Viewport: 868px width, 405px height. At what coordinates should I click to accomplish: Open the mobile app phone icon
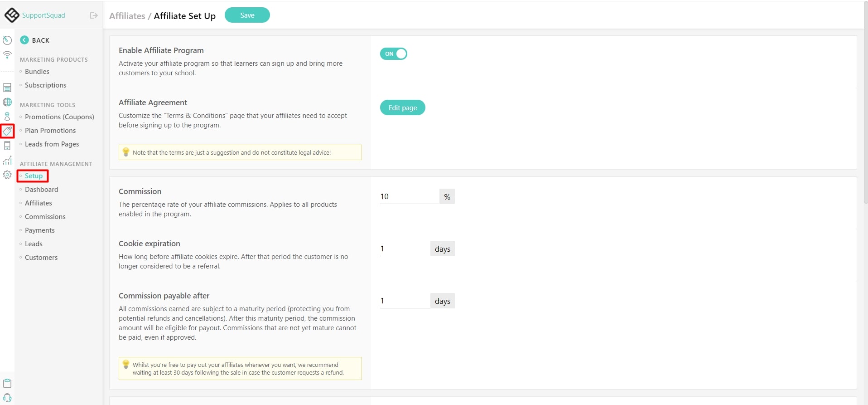pyautogui.click(x=7, y=146)
